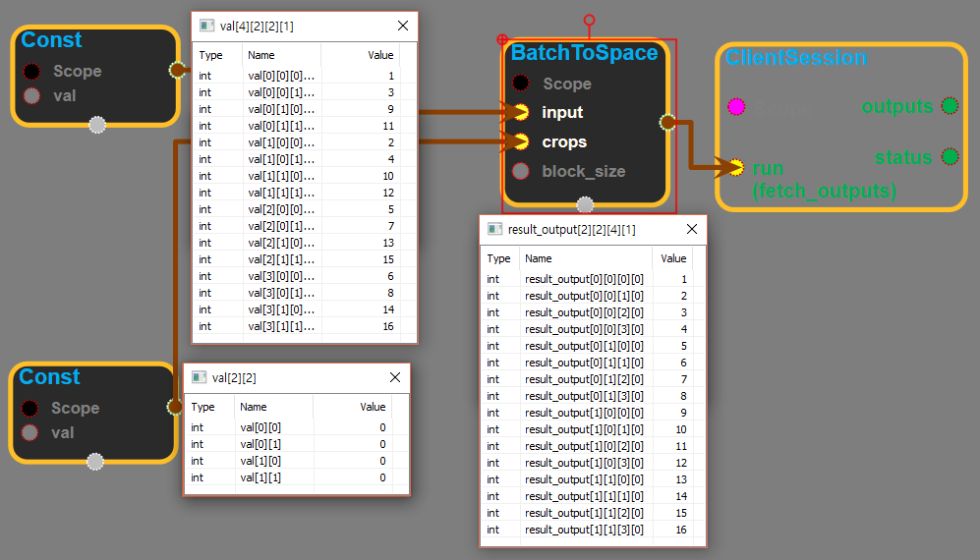Viewport: 980px width, 560px height.
Task: Select the input port on BatchToSpace
Action: coord(521,112)
